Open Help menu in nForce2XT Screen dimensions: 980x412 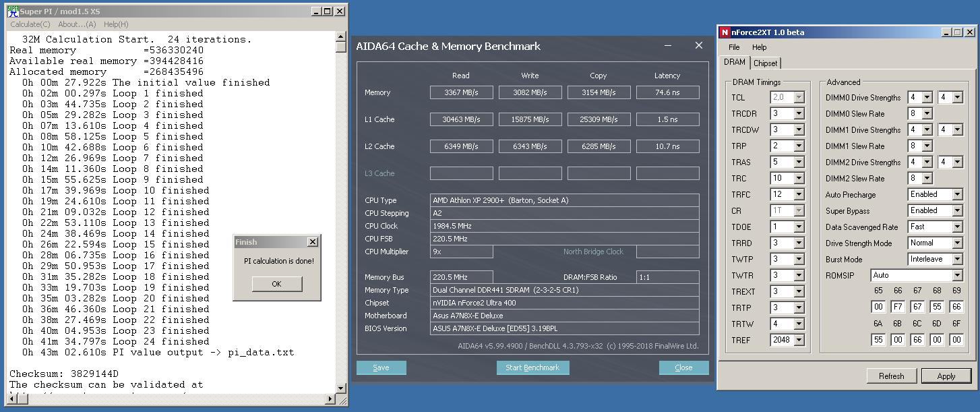tap(759, 47)
